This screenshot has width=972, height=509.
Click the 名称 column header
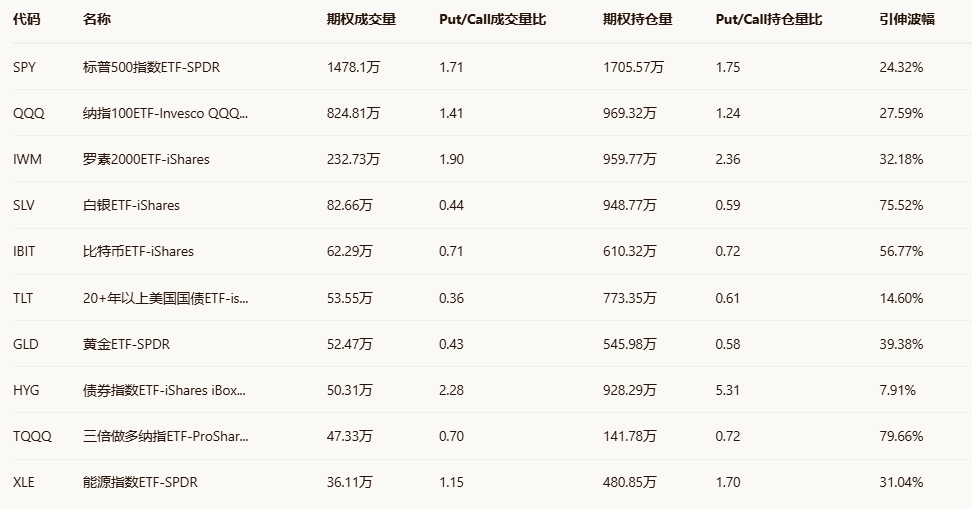97,19
